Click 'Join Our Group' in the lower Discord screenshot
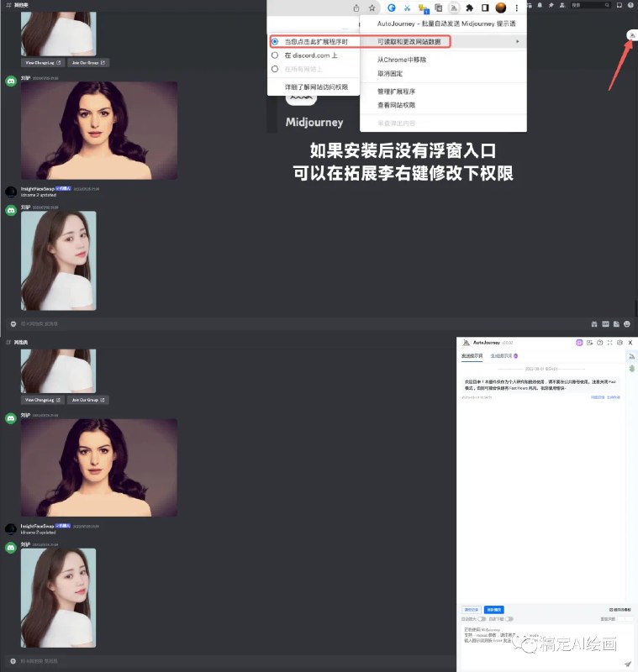 pos(88,400)
